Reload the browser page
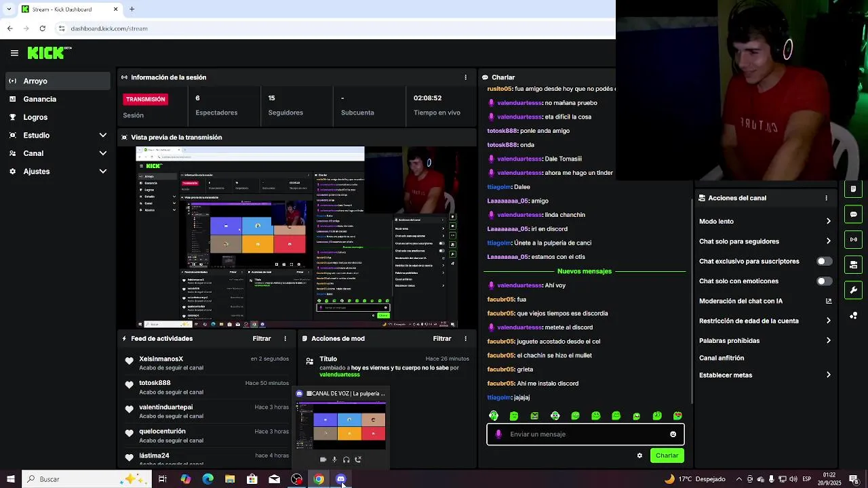The image size is (868, 488). coord(42,28)
